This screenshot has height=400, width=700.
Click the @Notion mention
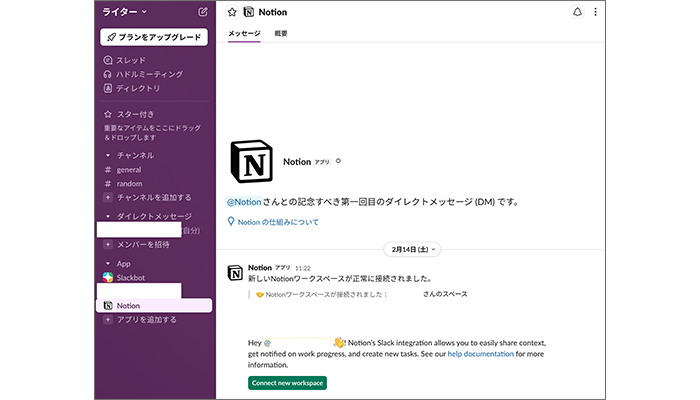pyautogui.click(x=244, y=202)
